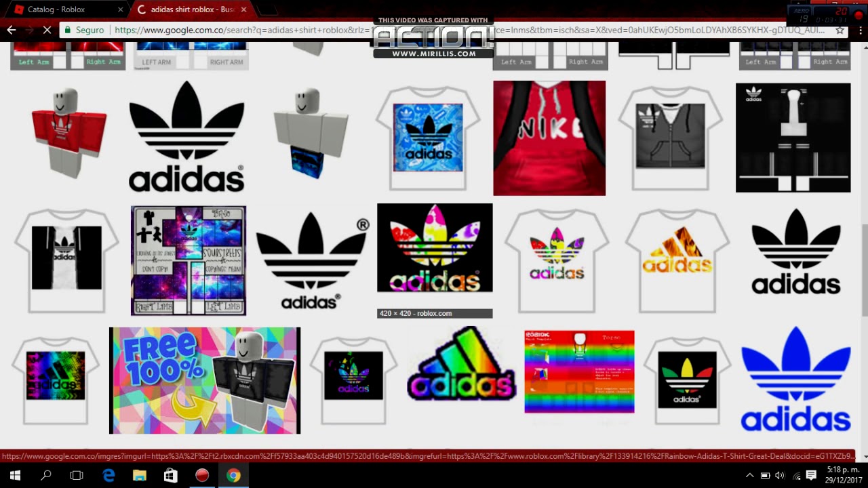Image resolution: width=868 pixels, height=488 pixels.
Task: Open gray Roblox character with blue pants
Action: click(311, 133)
